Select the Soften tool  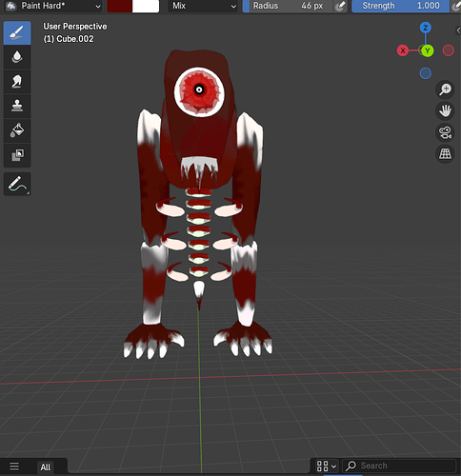[17, 57]
